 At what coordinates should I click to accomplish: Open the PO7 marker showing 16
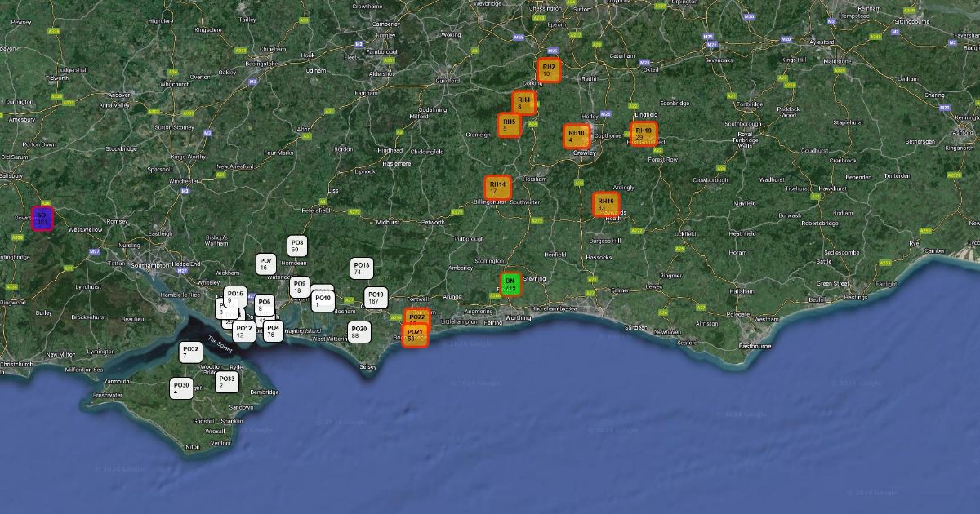[x=266, y=264]
